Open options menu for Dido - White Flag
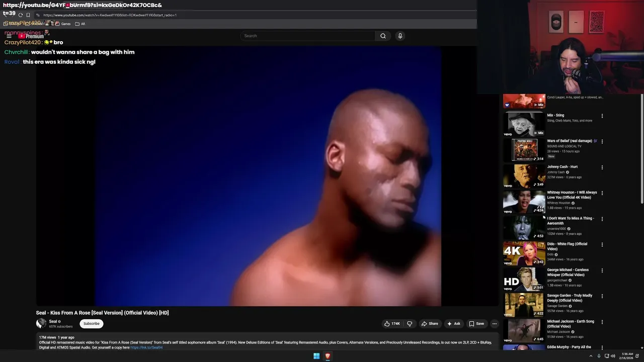 pyautogui.click(x=602, y=245)
